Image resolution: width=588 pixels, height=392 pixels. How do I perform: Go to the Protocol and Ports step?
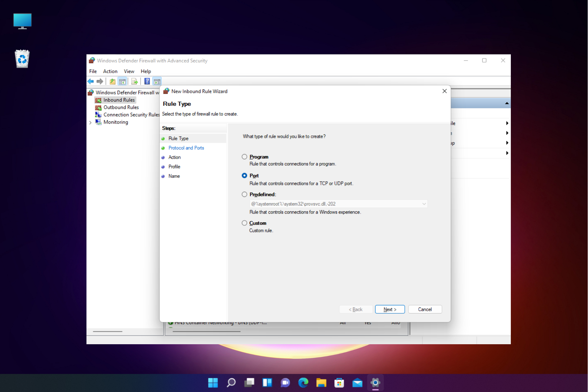click(186, 148)
